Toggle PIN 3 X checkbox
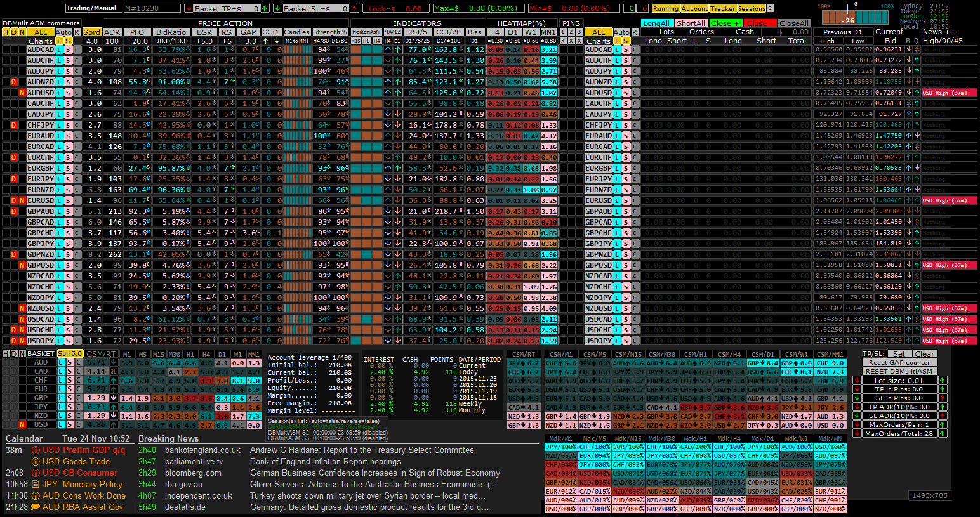The image size is (980, 517). [x=579, y=41]
